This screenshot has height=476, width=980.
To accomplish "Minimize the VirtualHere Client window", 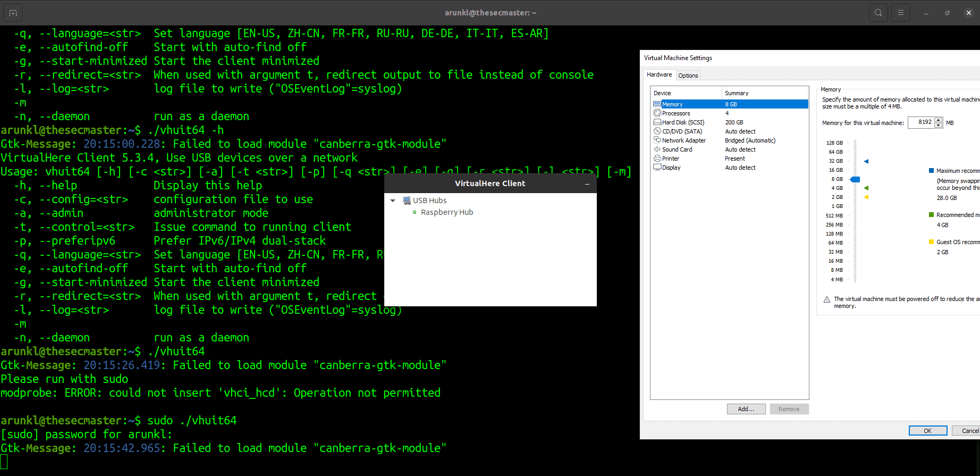I will (587, 184).
